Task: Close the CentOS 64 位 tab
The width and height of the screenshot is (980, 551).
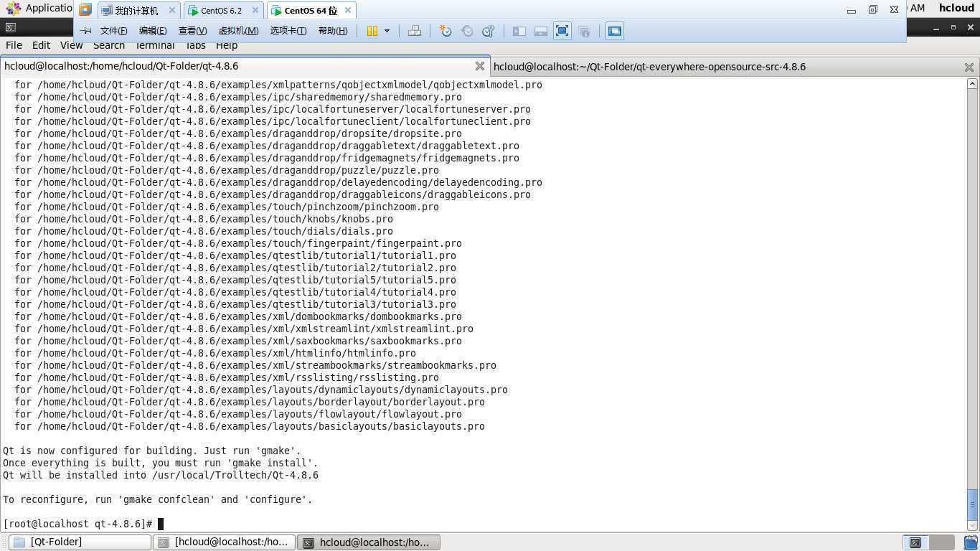Action: pos(348,10)
